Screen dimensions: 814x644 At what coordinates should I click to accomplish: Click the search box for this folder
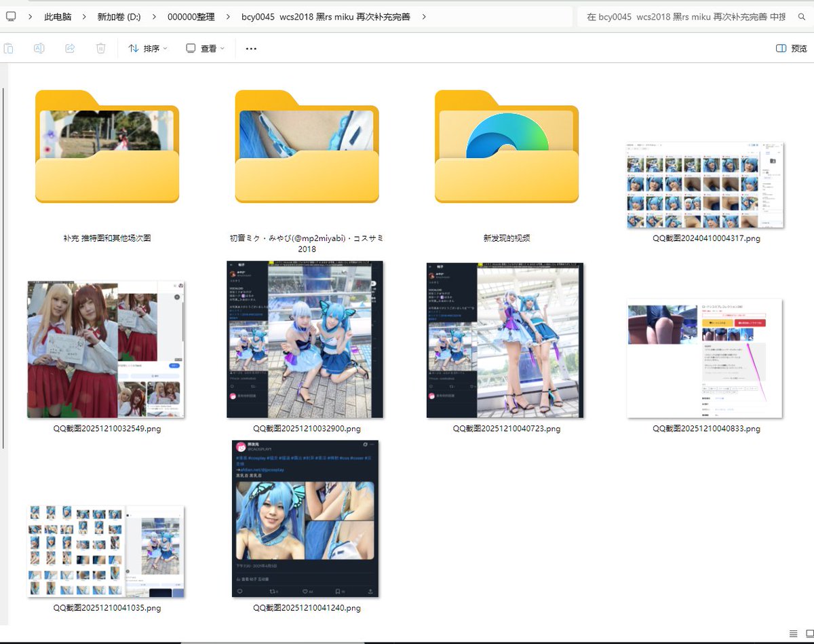tap(695, 16)
